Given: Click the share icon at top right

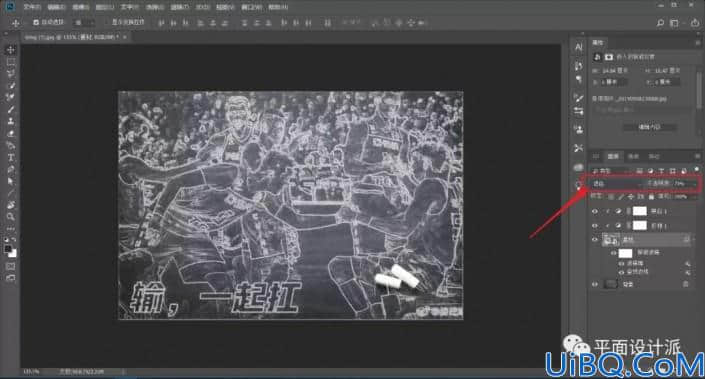Looking at the screenshot, I should tap(695, 23).
